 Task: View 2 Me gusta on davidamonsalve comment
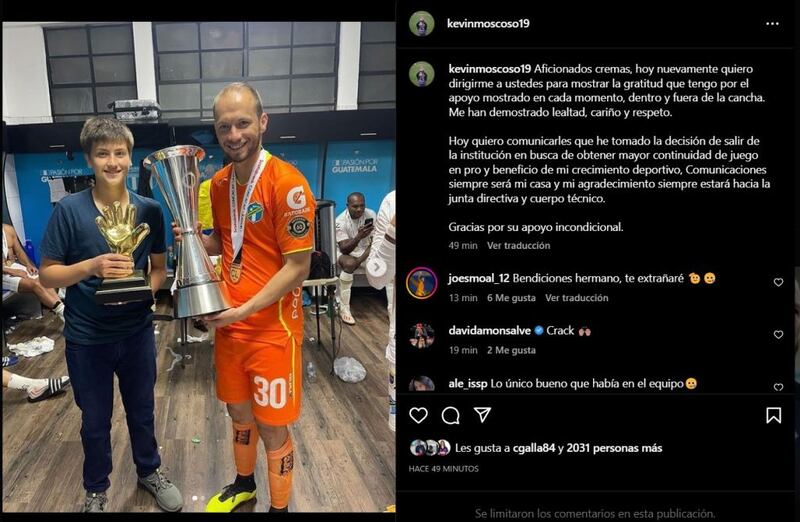pyautogui.click(x=511, y=350)
